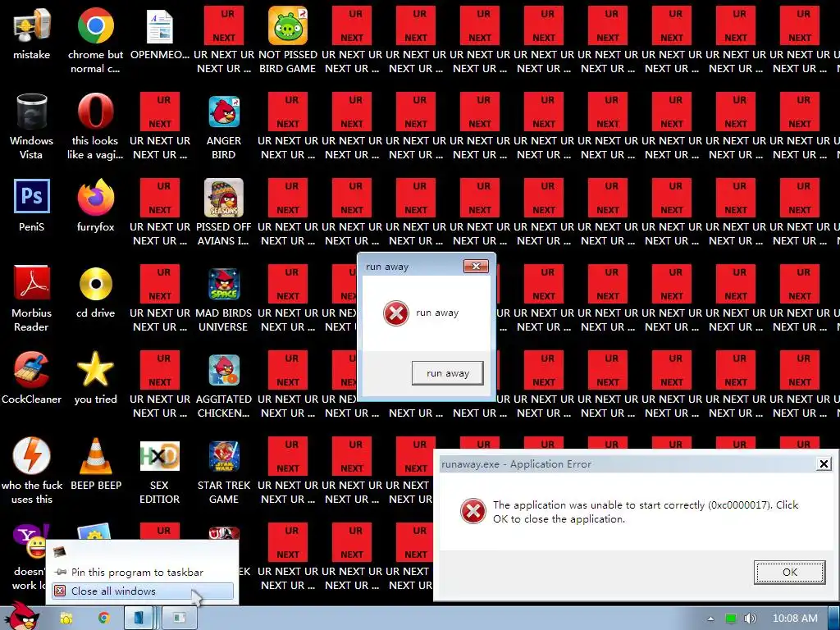Viewport: 840px width, 630px height.
Task: Close the runaway.exe Application Error window
Action: click(824, 464)
